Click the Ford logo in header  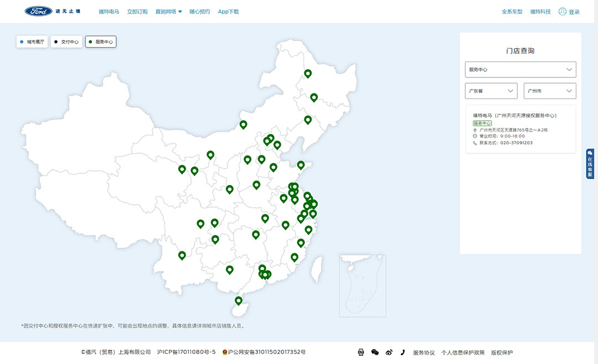(38, 11)
